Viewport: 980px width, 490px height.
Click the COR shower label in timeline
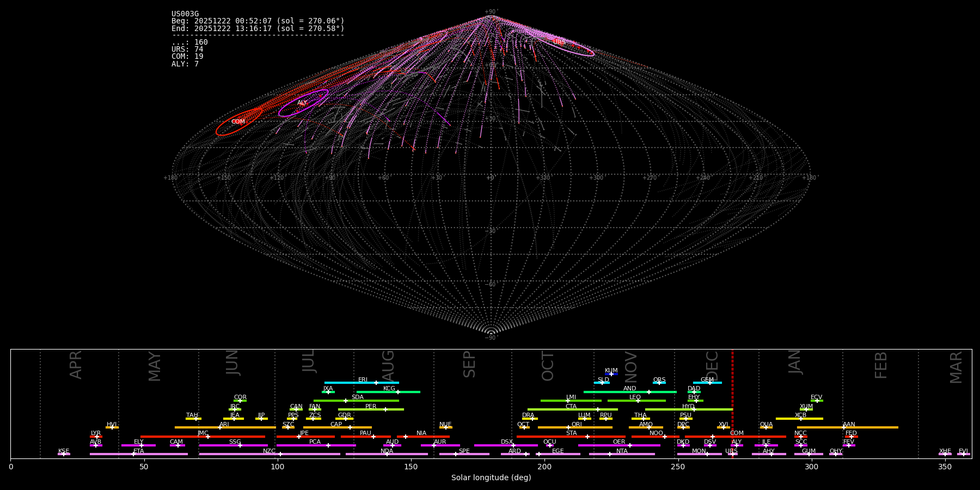[x=240, y=397]
